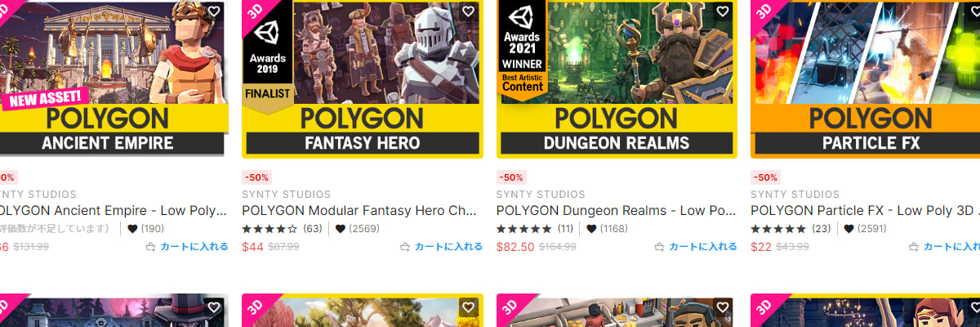The image size is (980, 327).
Task: Click the star rating of Fantasy Hero (63)
Action: (270, 229)
